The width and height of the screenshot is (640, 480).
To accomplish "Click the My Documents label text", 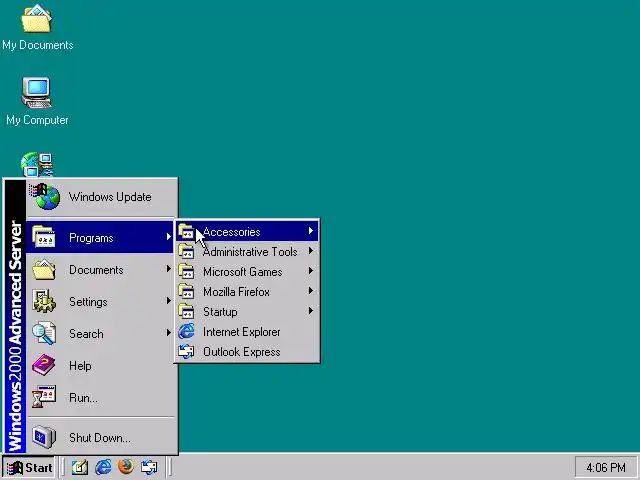I will pos(38,45).
